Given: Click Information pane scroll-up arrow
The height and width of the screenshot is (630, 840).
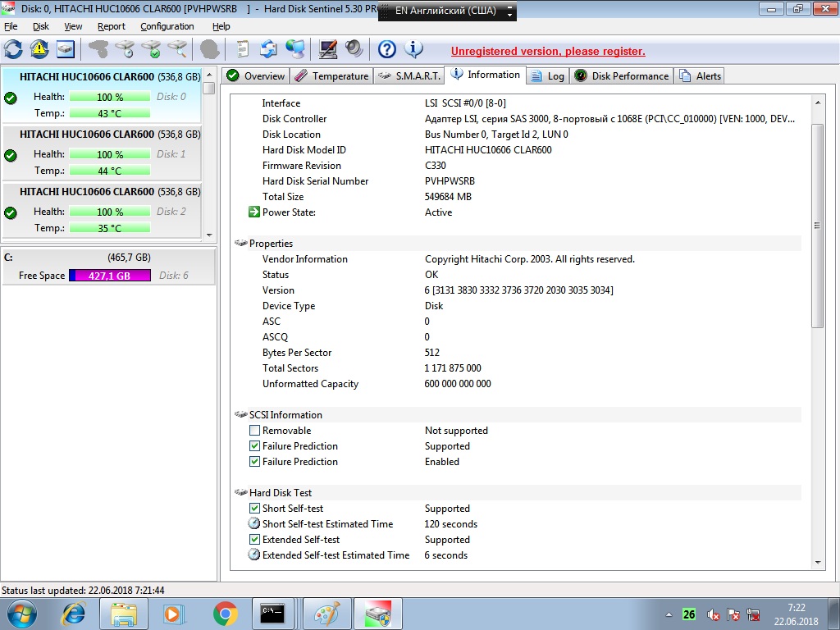Looking at the screenshot, I should (818, 103).
